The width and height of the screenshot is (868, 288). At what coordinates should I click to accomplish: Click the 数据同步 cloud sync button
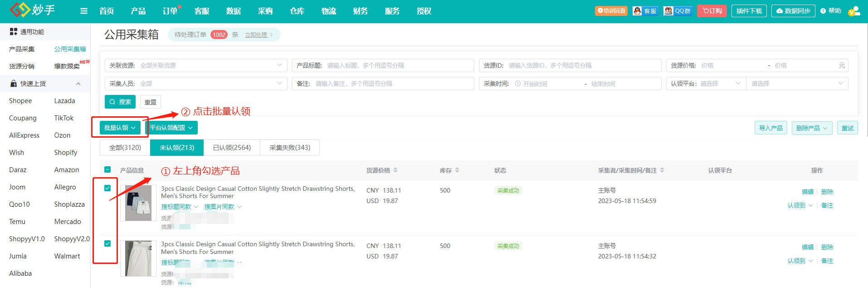793,11
